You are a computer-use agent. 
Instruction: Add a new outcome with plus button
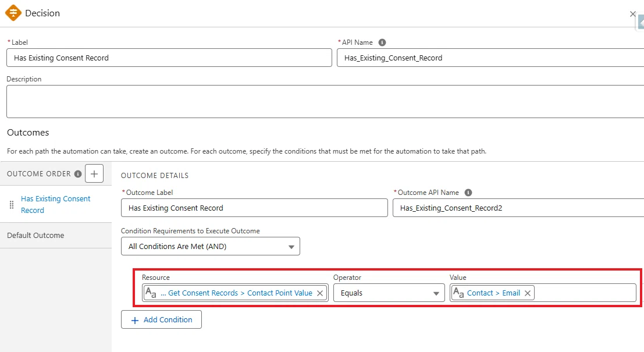(94, 174)
